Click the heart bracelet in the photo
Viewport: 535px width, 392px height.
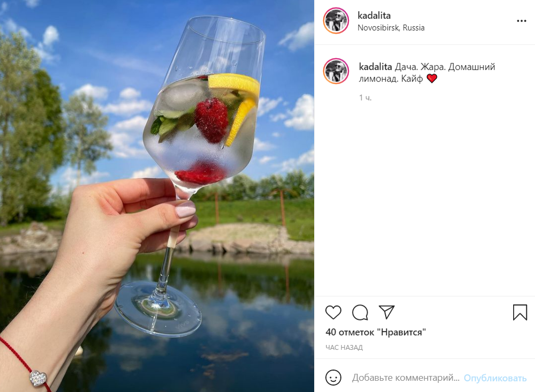point(38,378)
